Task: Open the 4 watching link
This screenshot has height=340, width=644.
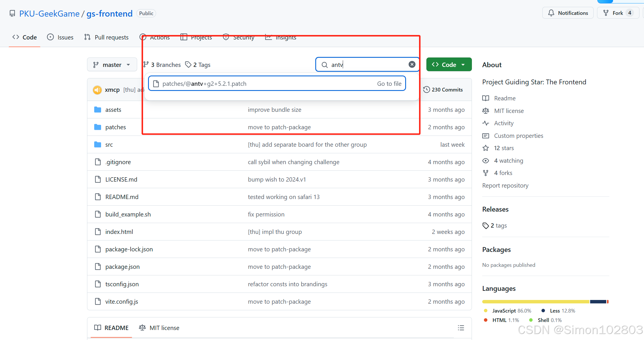Action: click(x=508, y=161)
